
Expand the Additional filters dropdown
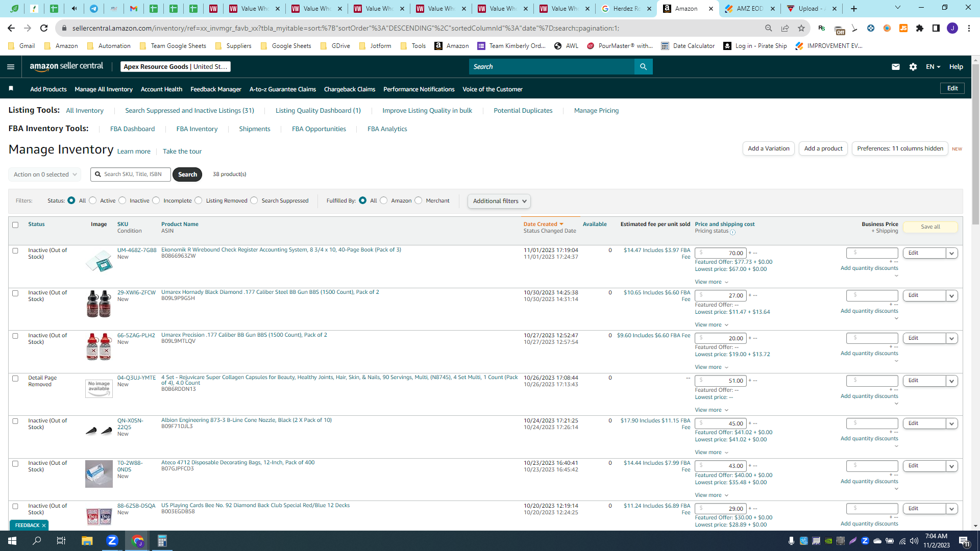coord(499,201)
